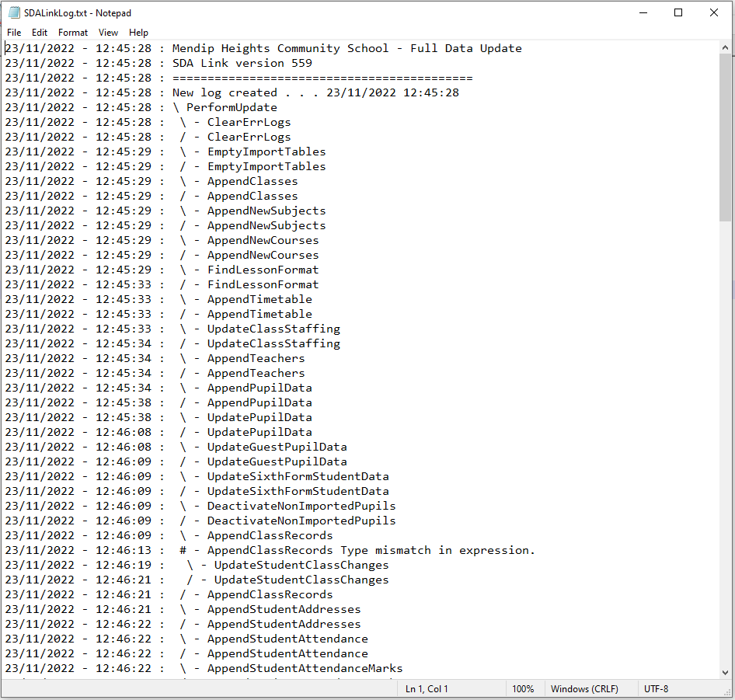The height and width of the screenshot is (700, 735).
Task: Open the File menu
Action: point(14,33)
